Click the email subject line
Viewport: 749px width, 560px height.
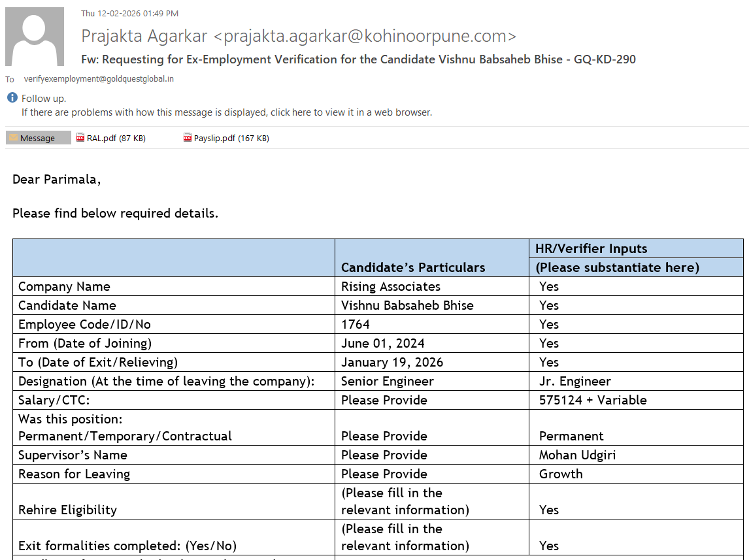(358, 59)
